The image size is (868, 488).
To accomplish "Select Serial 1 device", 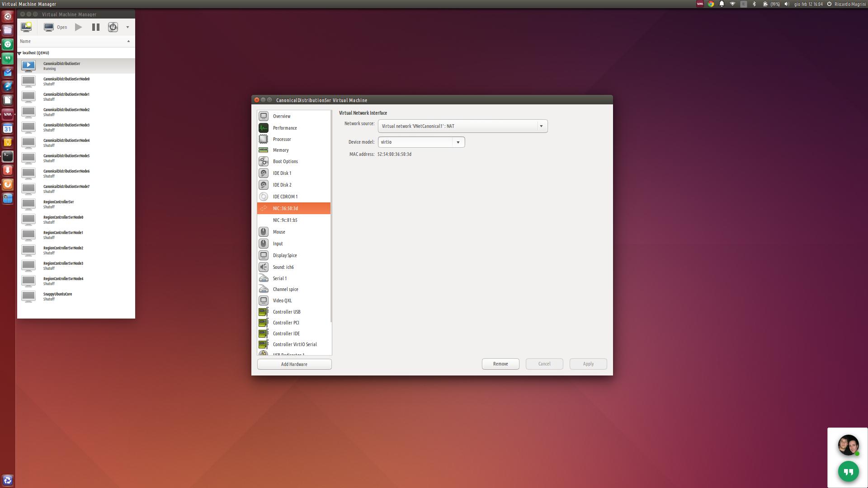I will point(294,278).
